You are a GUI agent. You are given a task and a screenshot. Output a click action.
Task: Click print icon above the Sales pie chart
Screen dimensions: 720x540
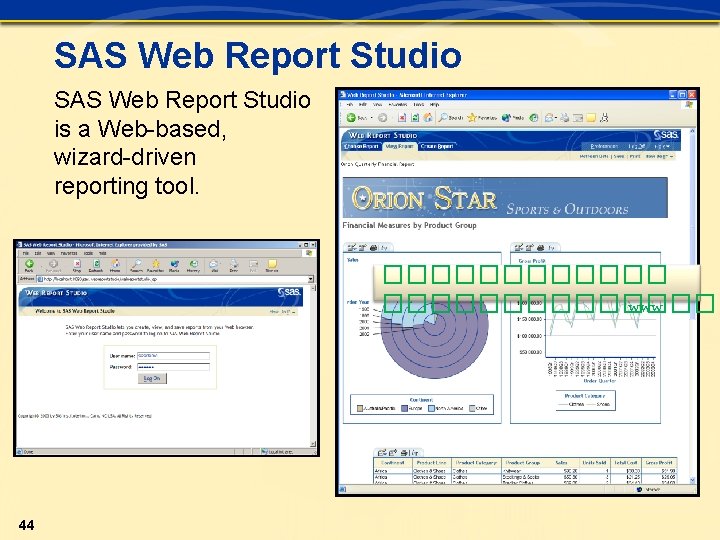click(373, 248)
